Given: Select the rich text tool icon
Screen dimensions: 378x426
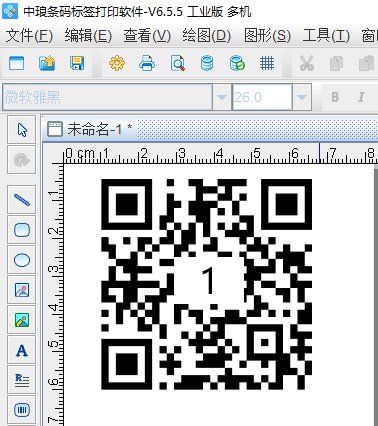Looking at the screenshot, I should 22,380.
